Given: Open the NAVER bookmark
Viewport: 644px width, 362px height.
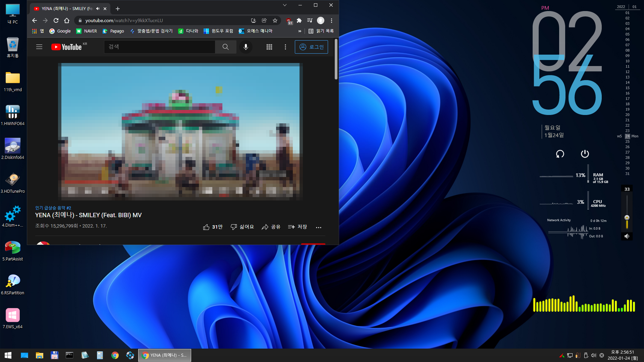Looking at the screenshot, I should click(x=87, y=31).
